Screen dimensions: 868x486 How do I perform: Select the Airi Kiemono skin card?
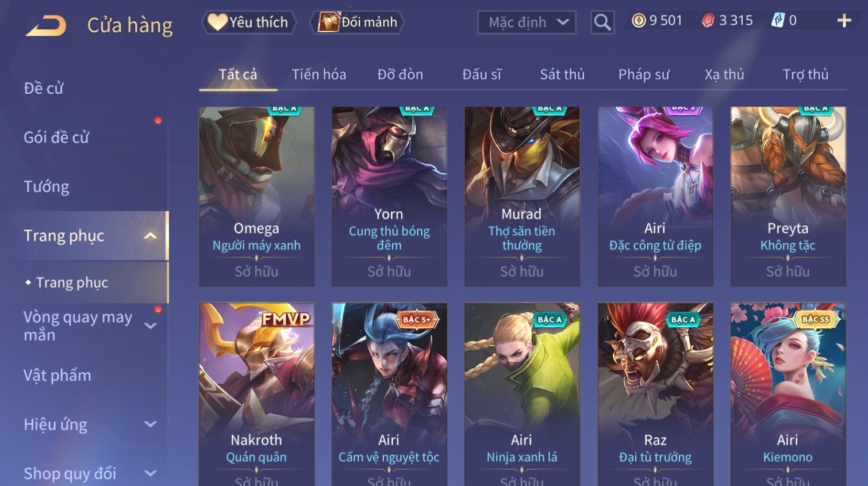tap(788, 395)
